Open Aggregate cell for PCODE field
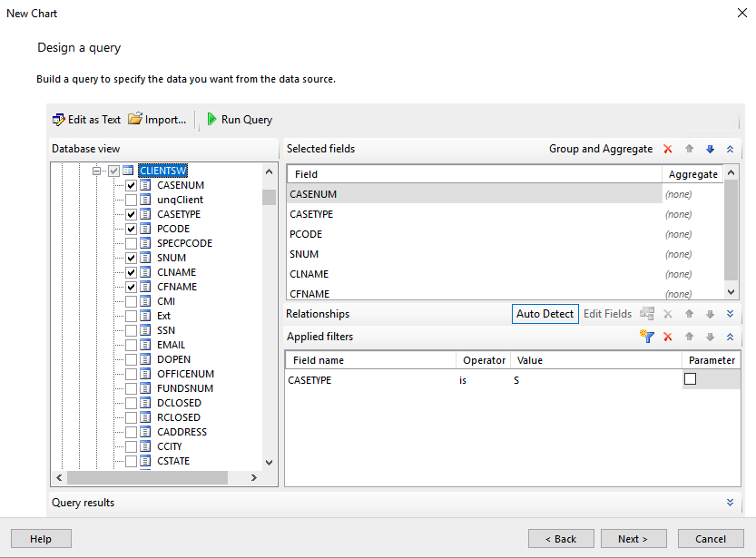 [692, 234]
